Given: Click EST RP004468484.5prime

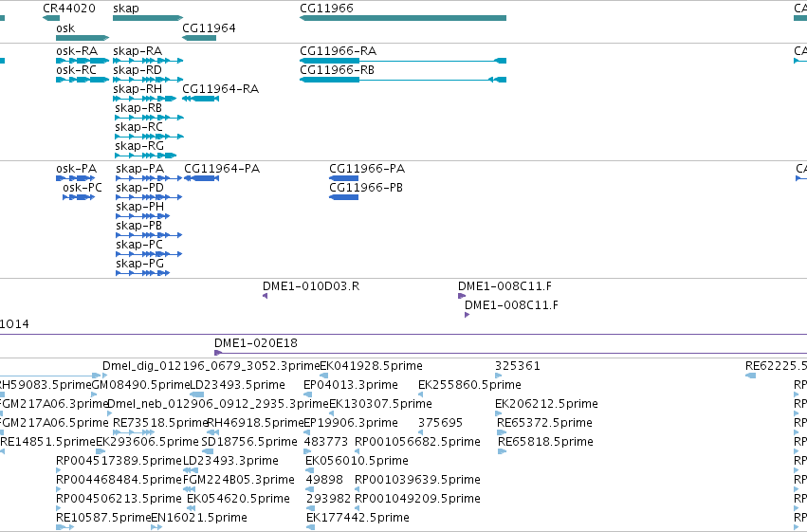Looking at the screenshot, I should pos(119,480).
